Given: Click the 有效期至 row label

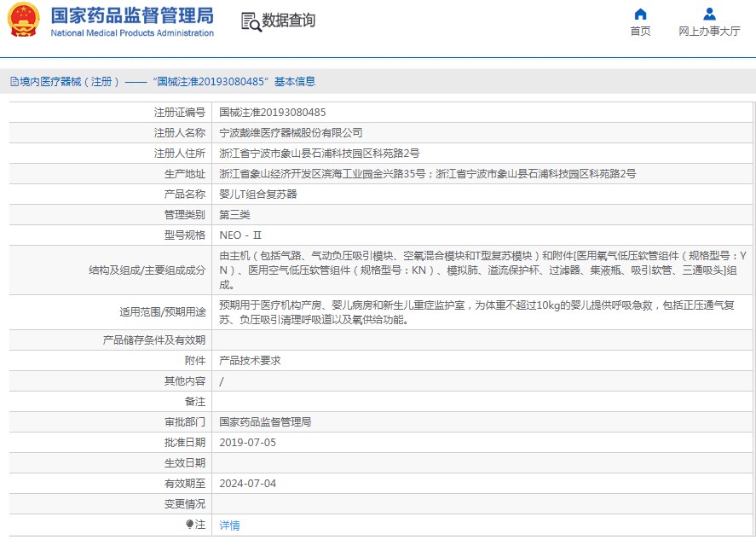Looking at the screenshot, I should click(185, 484).
